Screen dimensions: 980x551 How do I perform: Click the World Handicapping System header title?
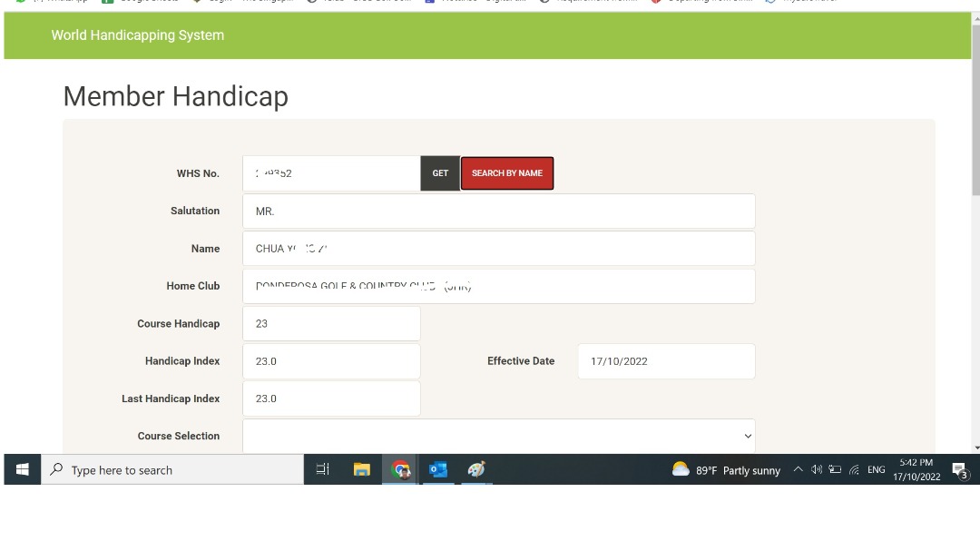[137, 35]
